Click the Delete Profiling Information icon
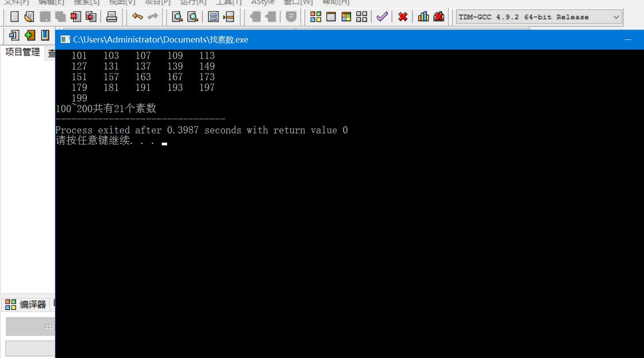Screen dimensions: 644x358 click(x=439, y=17)
